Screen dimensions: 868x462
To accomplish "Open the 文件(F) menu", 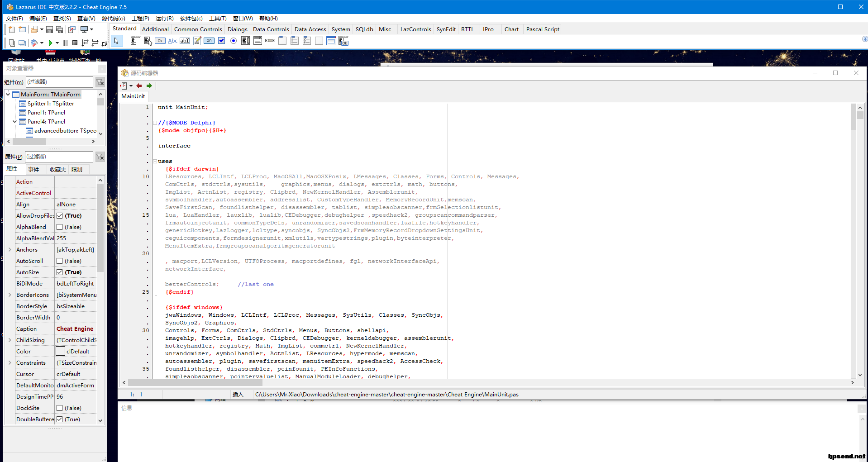I will point(14,18).
